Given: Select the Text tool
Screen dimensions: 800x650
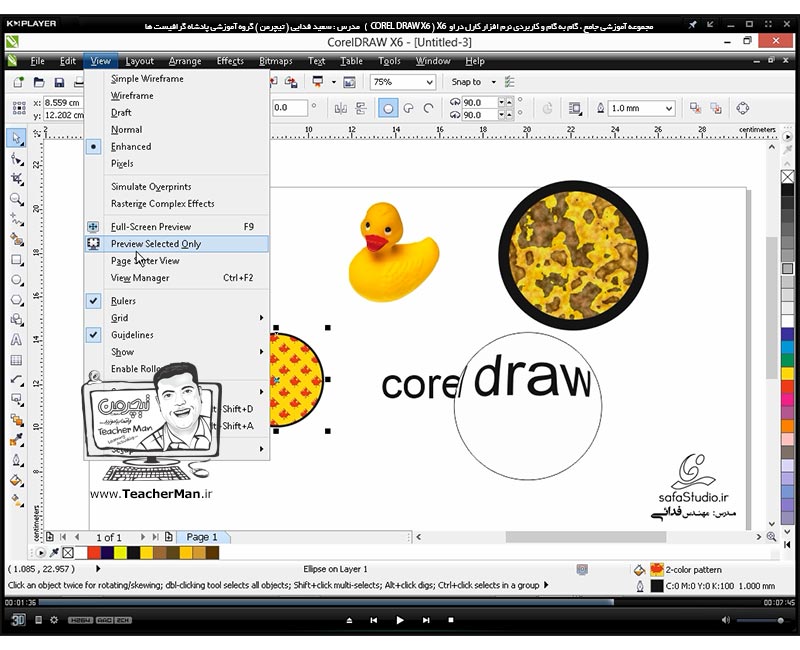Looking at the screenshot, I should pyautogui.click(x=17, y=340).
